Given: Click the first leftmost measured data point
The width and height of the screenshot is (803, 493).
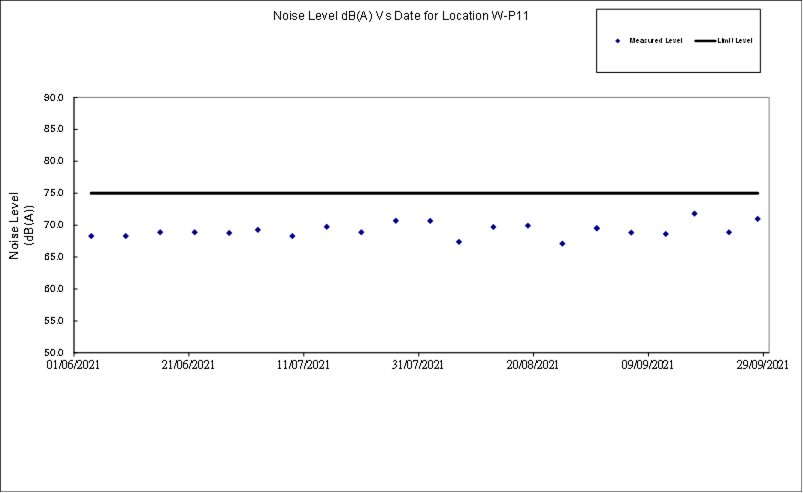Looking at the screenshot, I should pyautogui.click(x=91, y=236).
